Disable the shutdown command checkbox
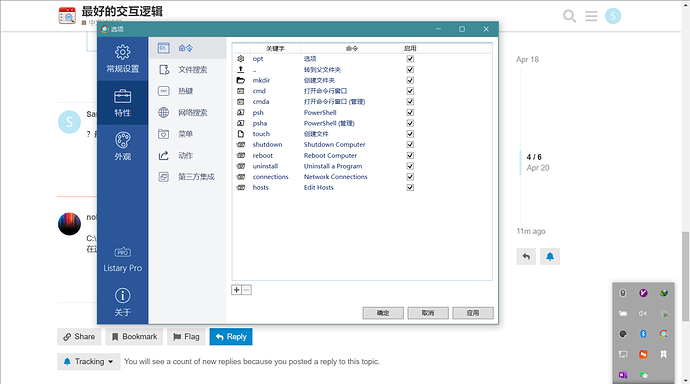 pos(410,144)
